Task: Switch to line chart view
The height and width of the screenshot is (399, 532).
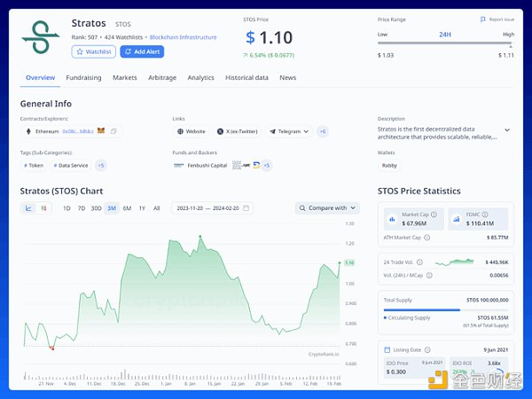Action: [29, 208]
